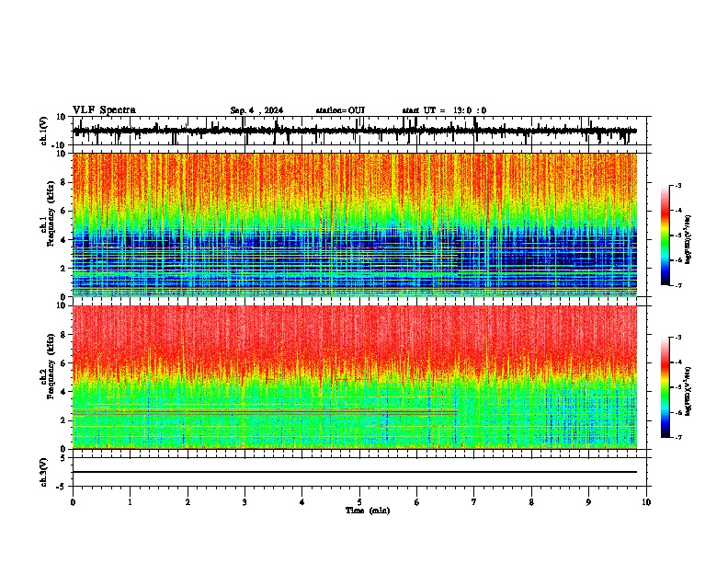Screen dimensions: 728x563
Task: Click the ch.1 spectrogram color scale bar
Action: click(x=665, y=236)
